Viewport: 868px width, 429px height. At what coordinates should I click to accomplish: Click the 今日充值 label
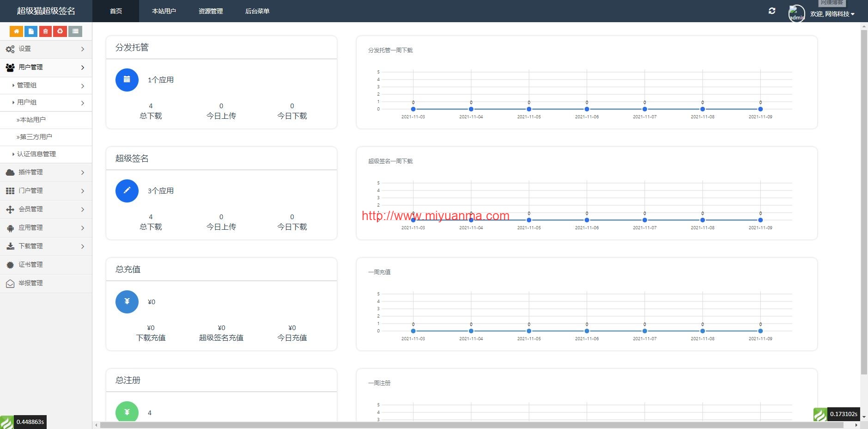[292, 338]
